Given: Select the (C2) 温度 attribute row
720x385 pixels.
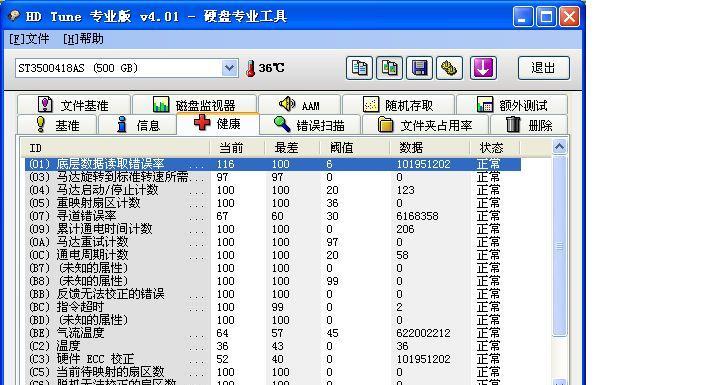Looking at the screenshot, I should (x=273, y=346).
